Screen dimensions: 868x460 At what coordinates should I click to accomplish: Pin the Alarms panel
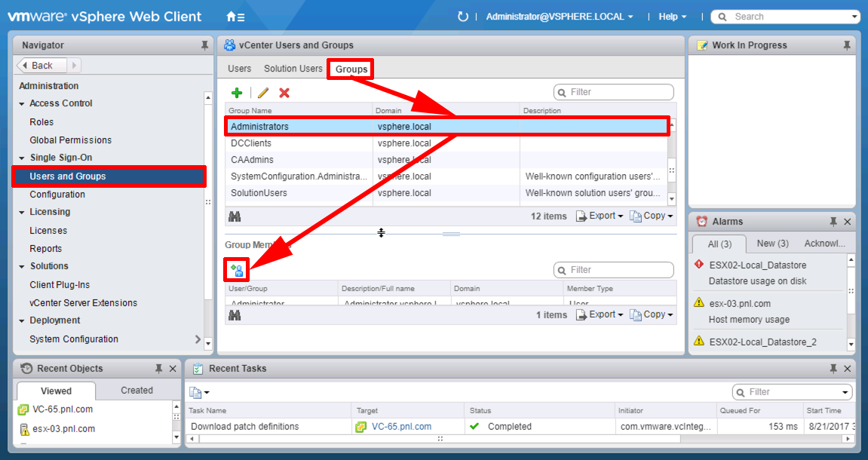(833, 222)
